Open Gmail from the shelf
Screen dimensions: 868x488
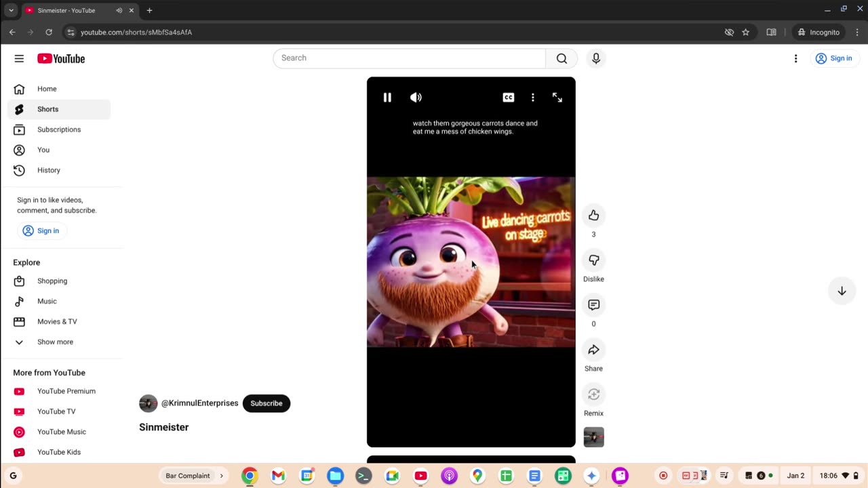[x=278, y=476]
